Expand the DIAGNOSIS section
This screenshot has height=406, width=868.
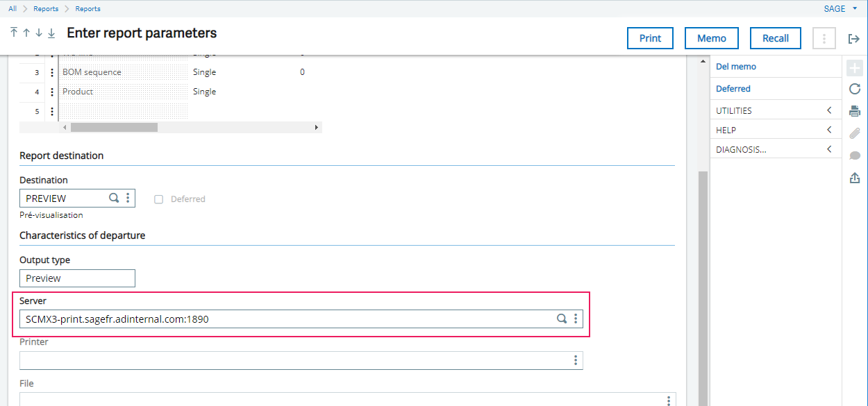(x=776, y=150)
